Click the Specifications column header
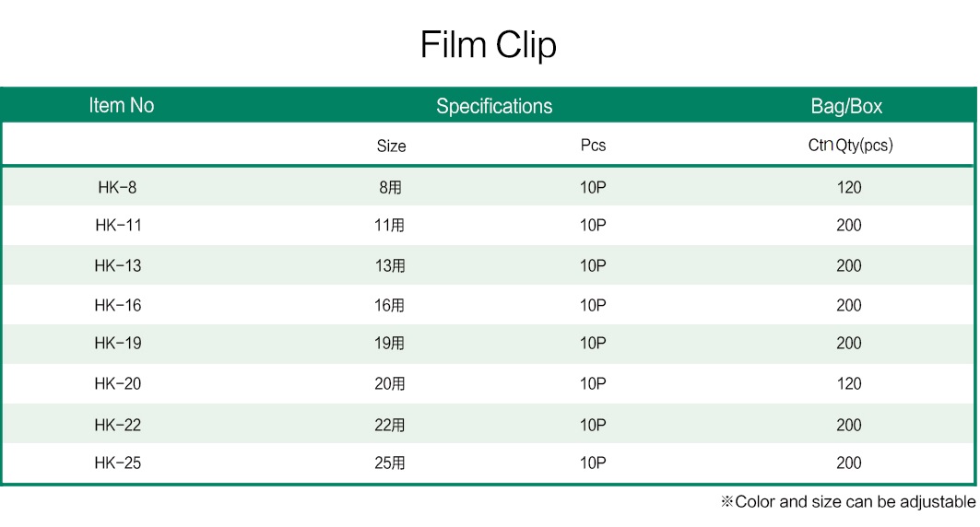Image resolution: width=980 pixels, height=527 pixels. pyautogui.click(x=494, y=106)
